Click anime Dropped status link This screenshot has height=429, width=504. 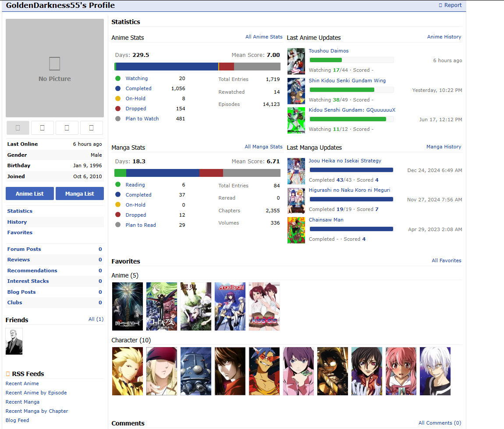click(136, 109)
